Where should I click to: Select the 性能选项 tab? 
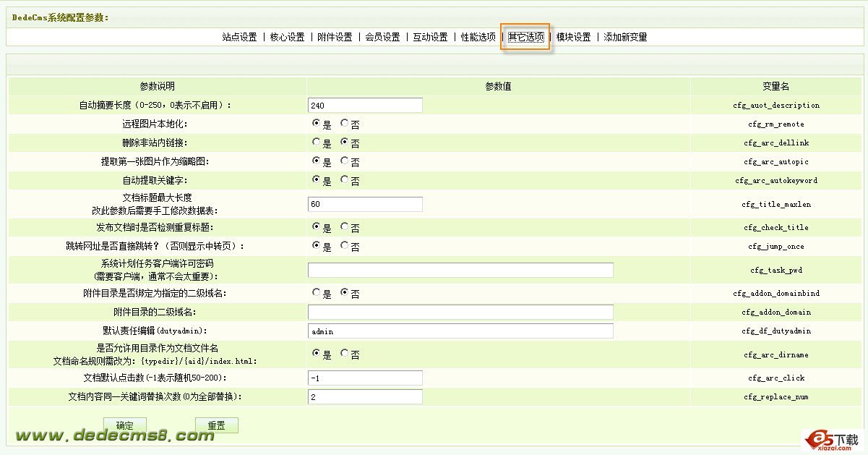click(478, 37)
